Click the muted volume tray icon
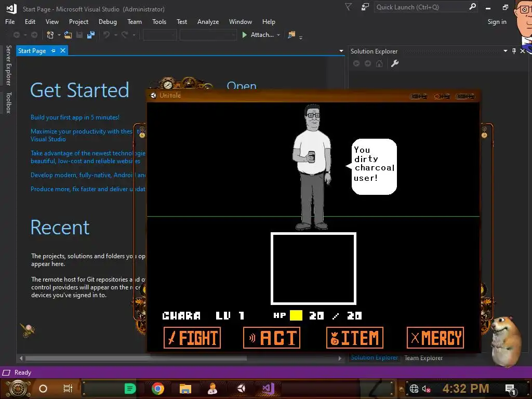This screenshot has width=532, height=399. [x=426, y=389]
